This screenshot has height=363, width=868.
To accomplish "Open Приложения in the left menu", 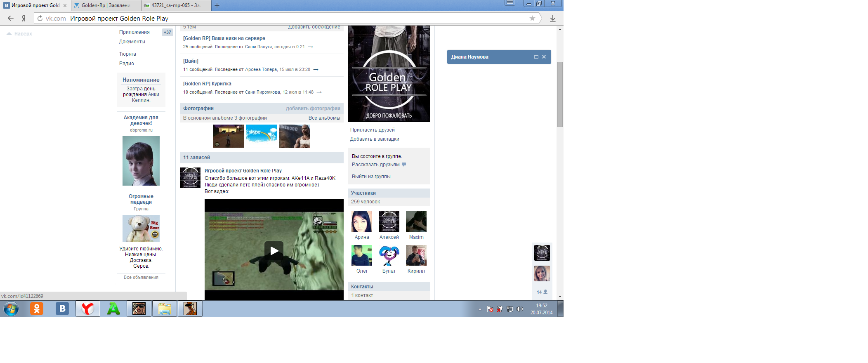I will click(134, 32).
